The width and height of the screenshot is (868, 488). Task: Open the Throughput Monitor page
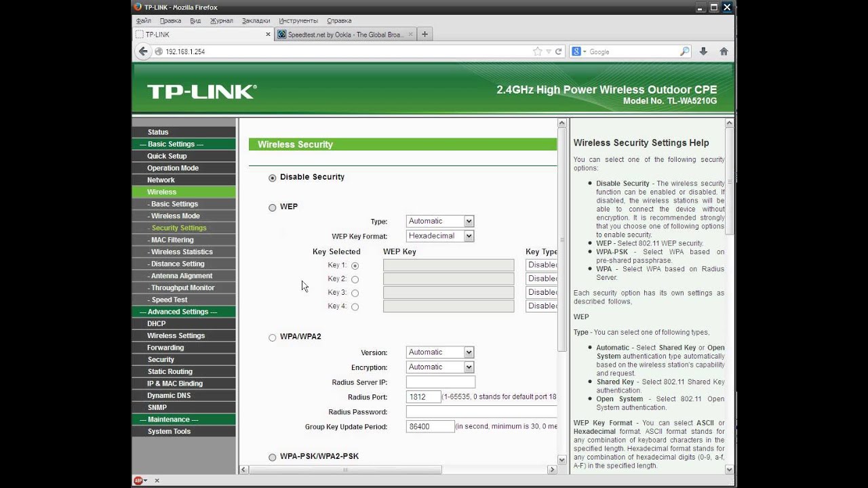tap(182, 287)
